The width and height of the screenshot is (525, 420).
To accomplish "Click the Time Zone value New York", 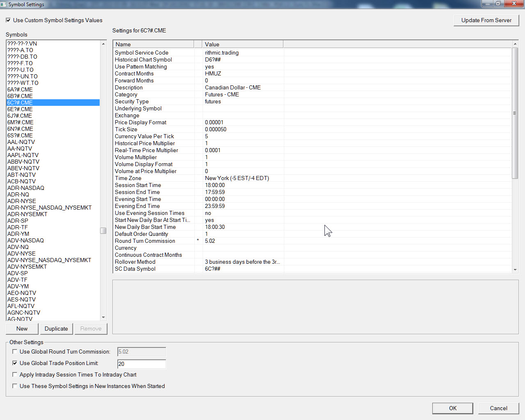I will coord(237,178).
